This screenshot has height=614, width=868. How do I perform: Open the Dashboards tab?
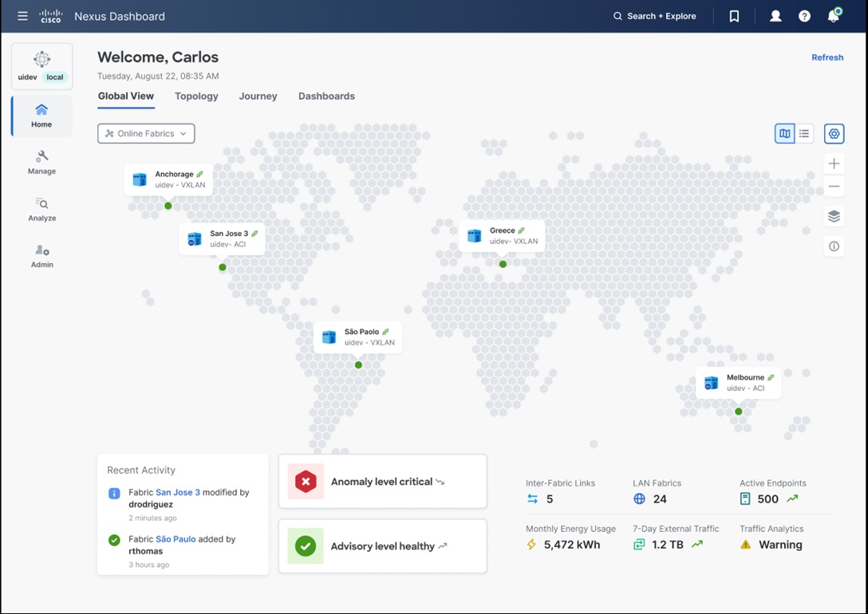click(x=326, y=96)
